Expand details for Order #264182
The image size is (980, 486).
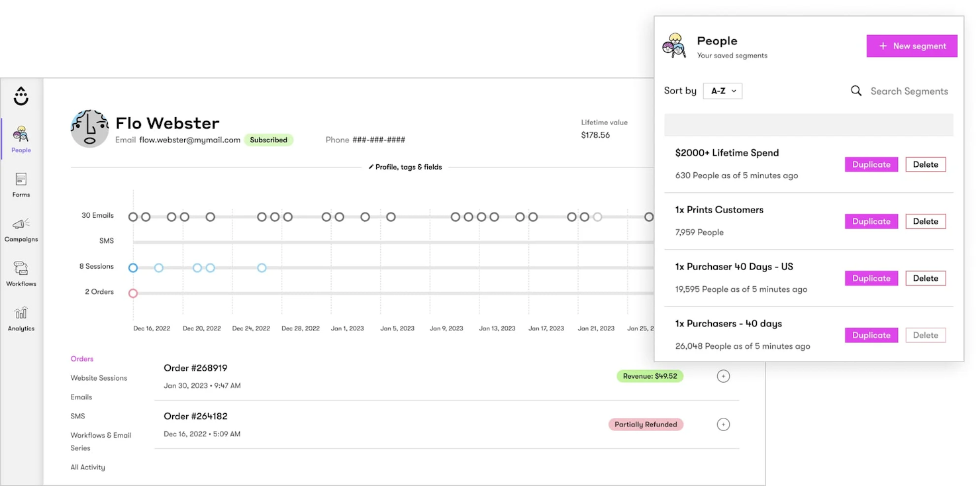(x=723, y=424)
